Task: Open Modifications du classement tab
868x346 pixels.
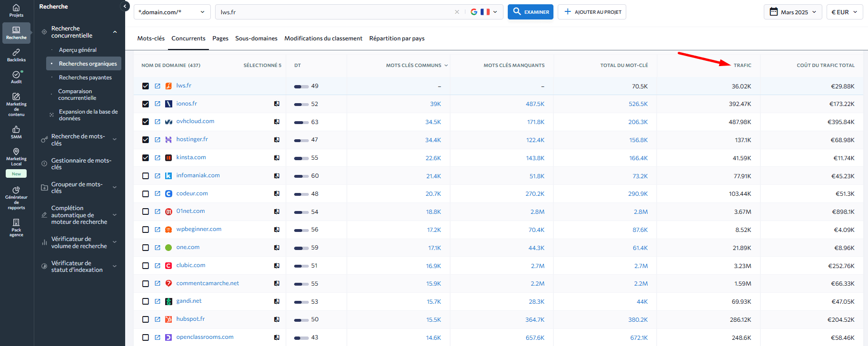Action: [x=323, y=38]
